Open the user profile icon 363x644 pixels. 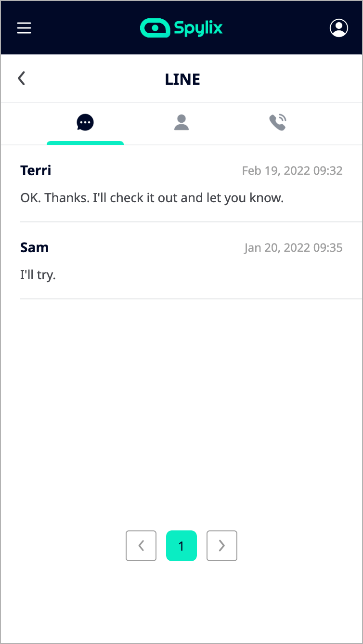click(x=339, y=28)
